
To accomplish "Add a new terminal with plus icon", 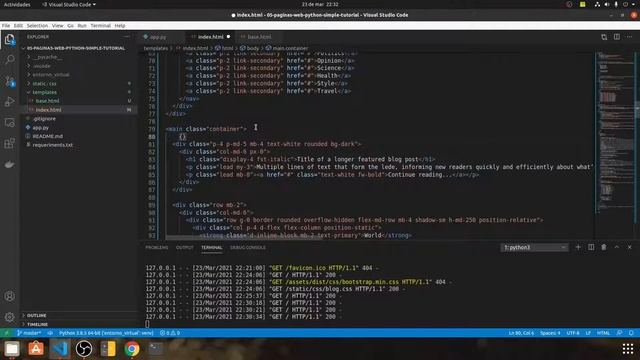I will point(578,247).
